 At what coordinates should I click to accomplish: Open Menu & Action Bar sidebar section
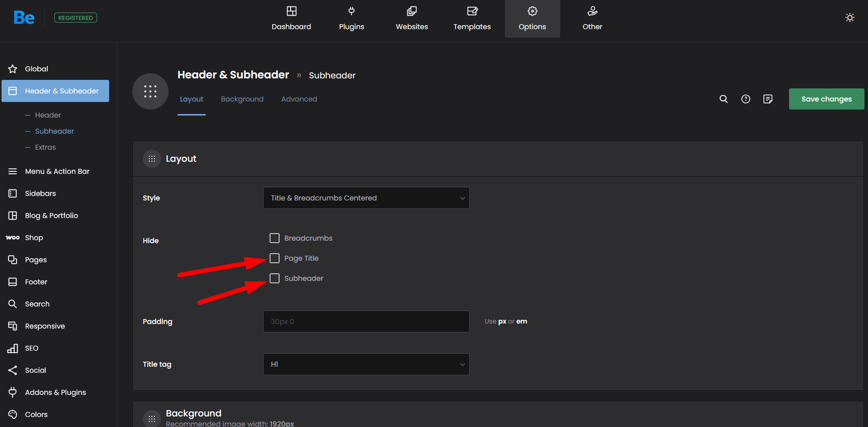tap(57, 171)
